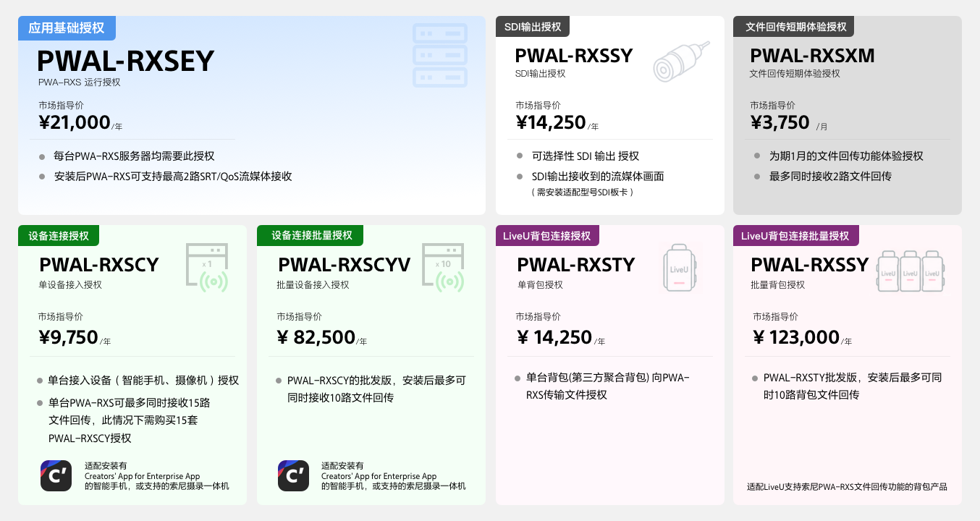
Task: Click bullet starting PWAL-RXSTY批发版
Action: click(853, 386)
